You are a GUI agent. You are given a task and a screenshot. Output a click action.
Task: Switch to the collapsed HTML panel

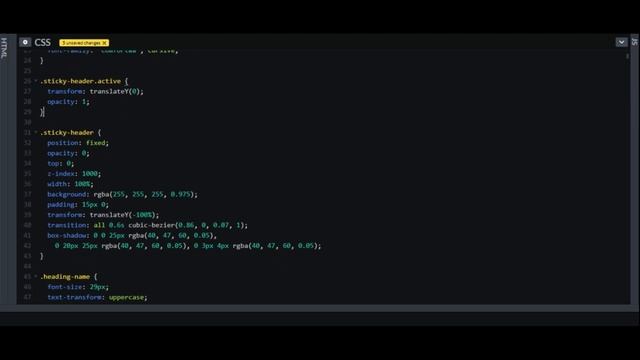tap(4, 48)
